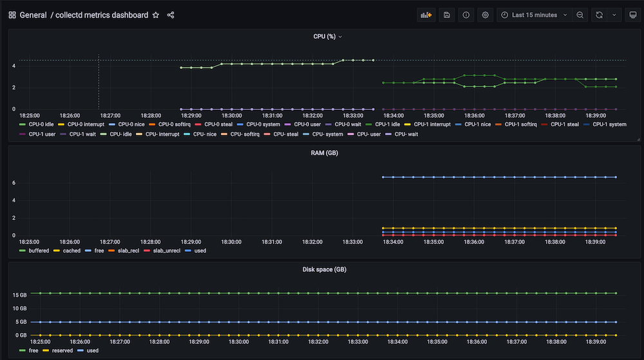This screenshot has height=360, width=644.
Task: Select CPU- interrupt legend entry
Action: tap(162, 134)
